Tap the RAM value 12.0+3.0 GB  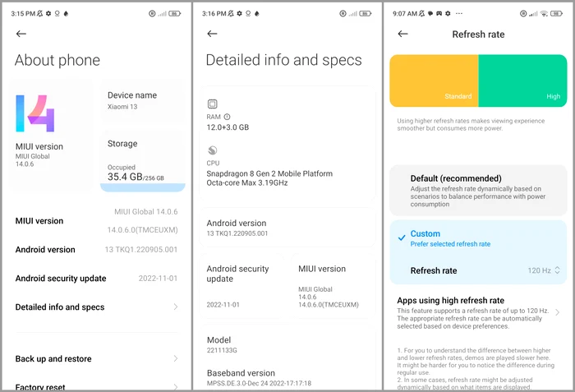(x=228, y=127)
